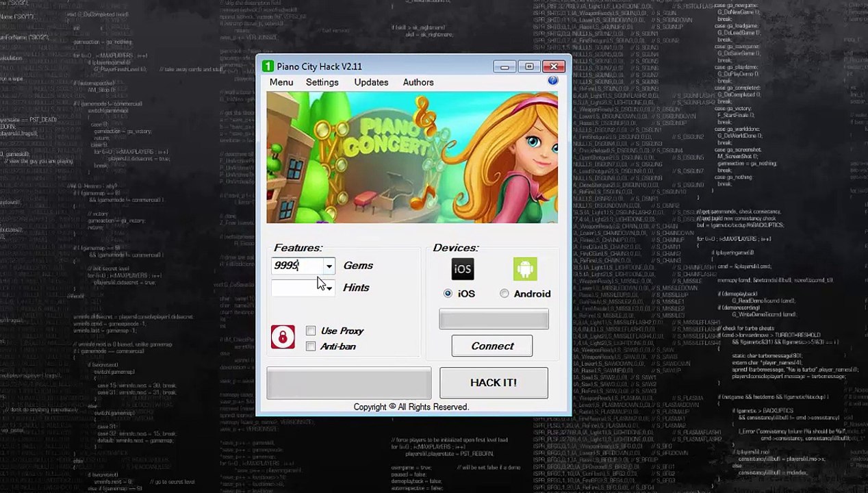Click the green Android robot icon
This screenshot has height=493, width=868.
pos(525,269)
